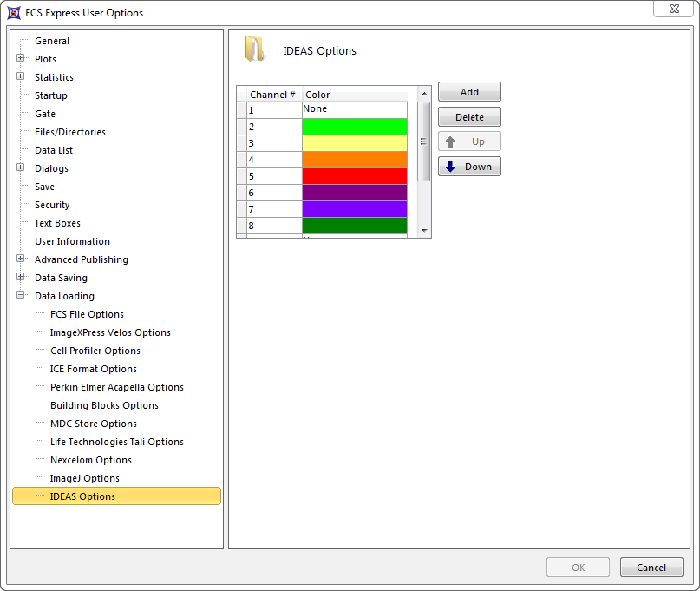Select Data Saving tree item
Viewport: 700px width, 591px height.
tap(62, 278)
